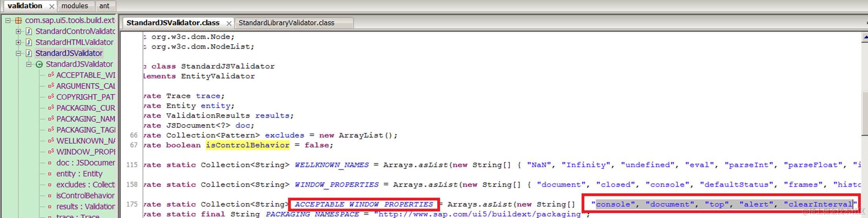The image size is (868, 218).
Task: Collapse the com.sap.ui5.tools.build.ext package node
Action: click(x=8, y=20)
